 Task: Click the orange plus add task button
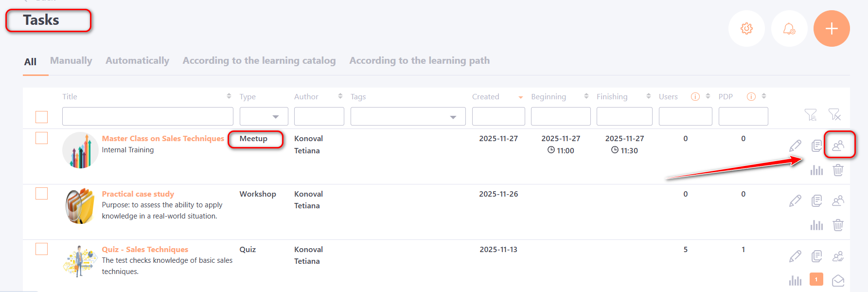831,29
